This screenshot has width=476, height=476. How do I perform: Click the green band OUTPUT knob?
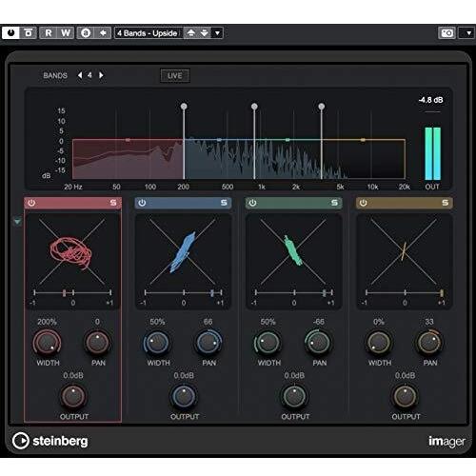coord(294,396)
